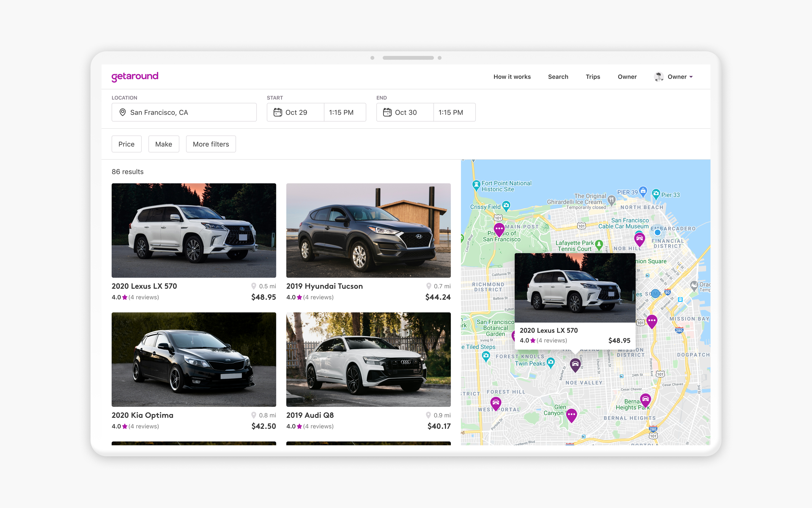
Task: Click the selected dark car marker near Noe Valley
Action: pos(575,365)
